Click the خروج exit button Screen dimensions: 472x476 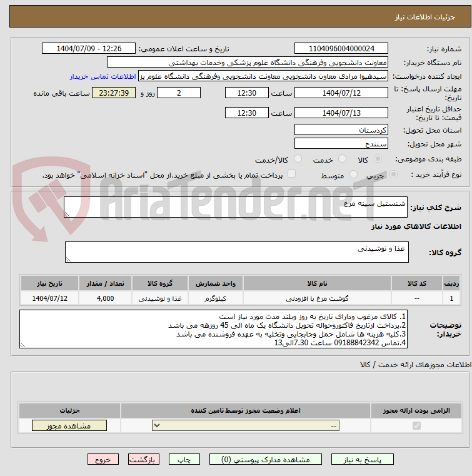coord(103,459)
